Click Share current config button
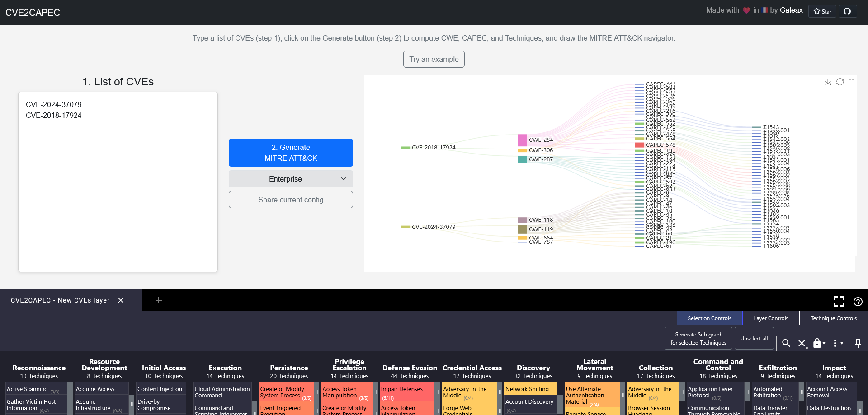The image size is (868, 415). click(x=291, y=200)
